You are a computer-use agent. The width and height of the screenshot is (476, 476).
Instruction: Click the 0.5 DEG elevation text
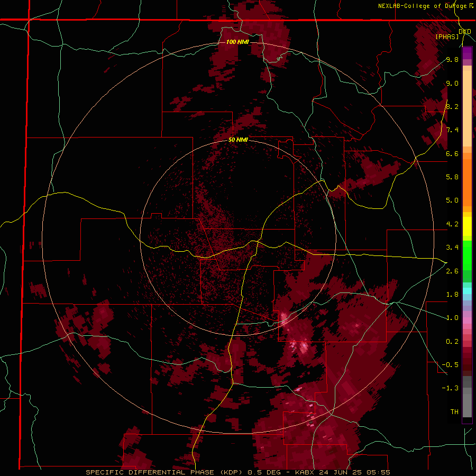(264, 472)
